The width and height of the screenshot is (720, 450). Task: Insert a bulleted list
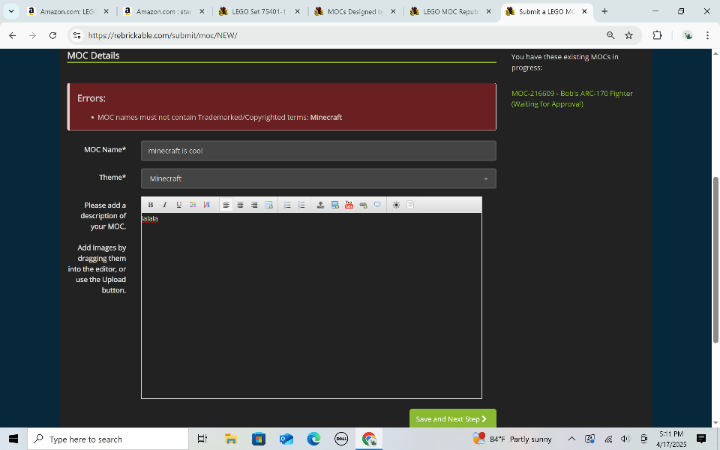click(x=287, y=204)
